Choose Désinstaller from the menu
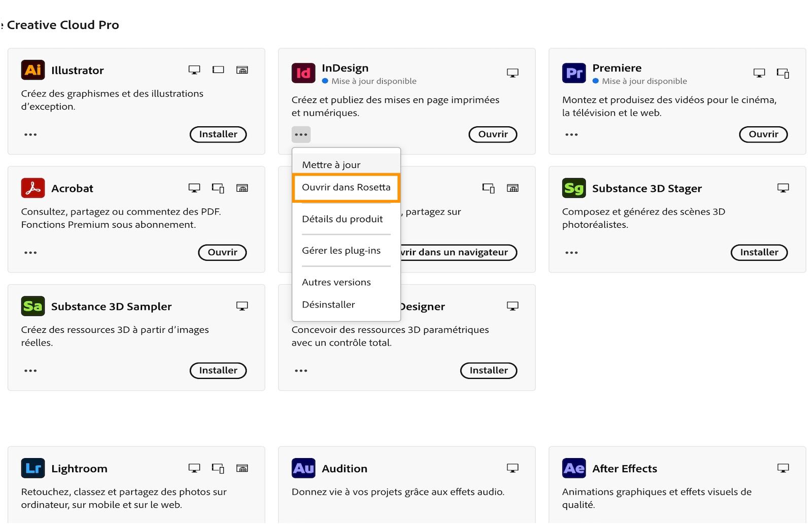812x524 pixels. coord(346,304)
